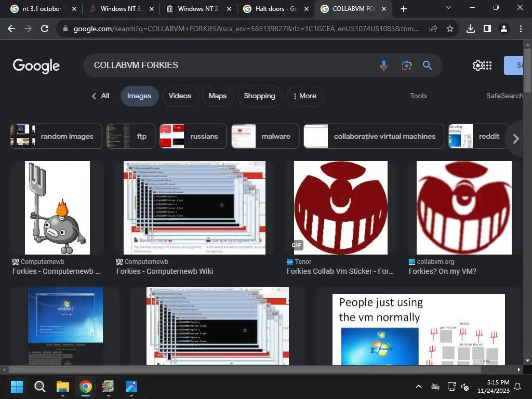Open the Google apps grid
Image resolution: width=532 pixels, height=399 pixels.
(x=487, y=65)
